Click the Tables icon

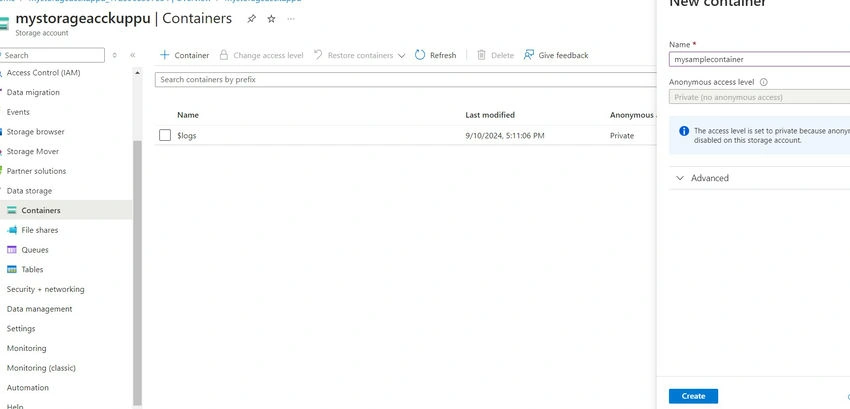point(12,270)
